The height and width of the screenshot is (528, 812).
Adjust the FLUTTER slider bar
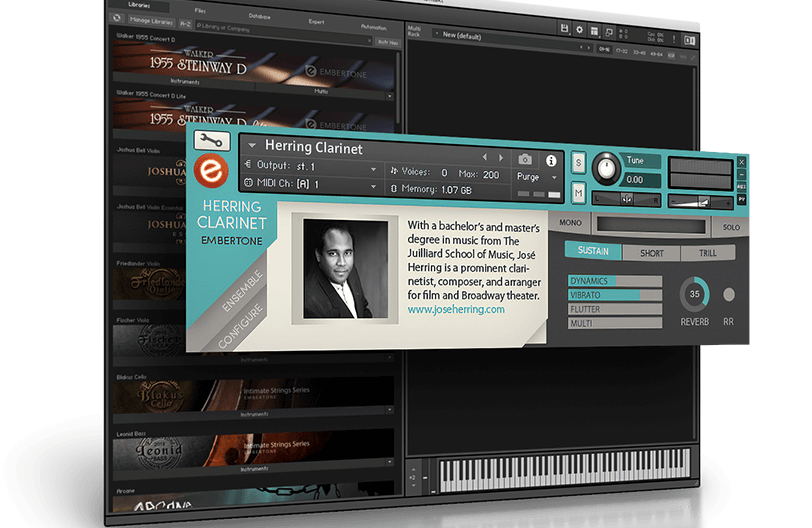point(615,309)
